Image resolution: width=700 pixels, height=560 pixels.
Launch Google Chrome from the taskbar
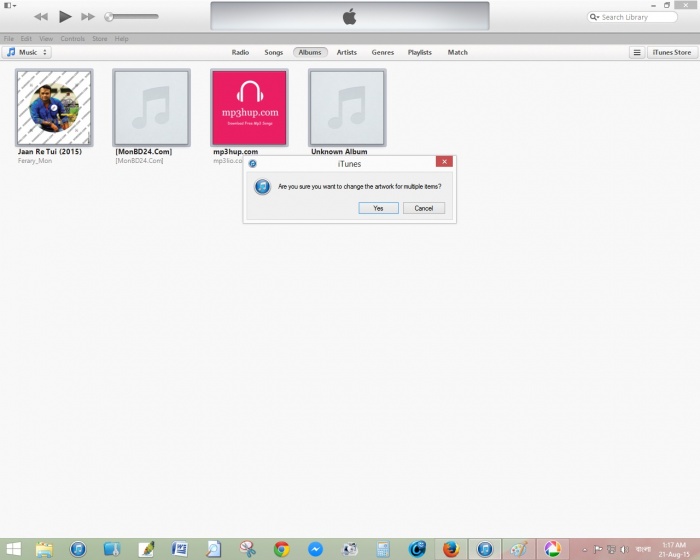click(282, 549)
